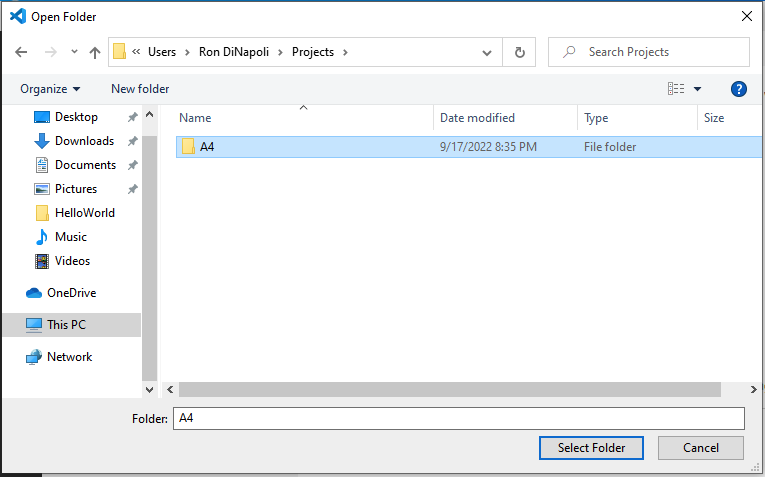Viewport: 765px width, 477px height.
Task: Click the Folder name input field
Action: pos(459,418)
